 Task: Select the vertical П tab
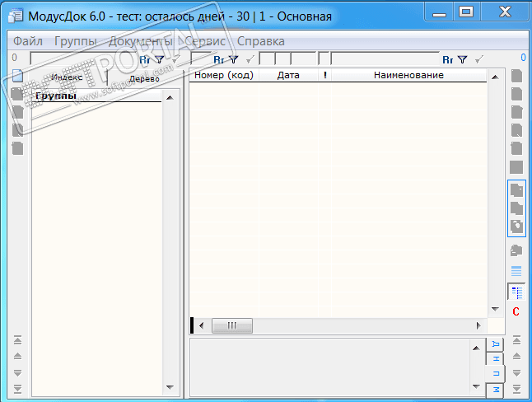[496, 373]
